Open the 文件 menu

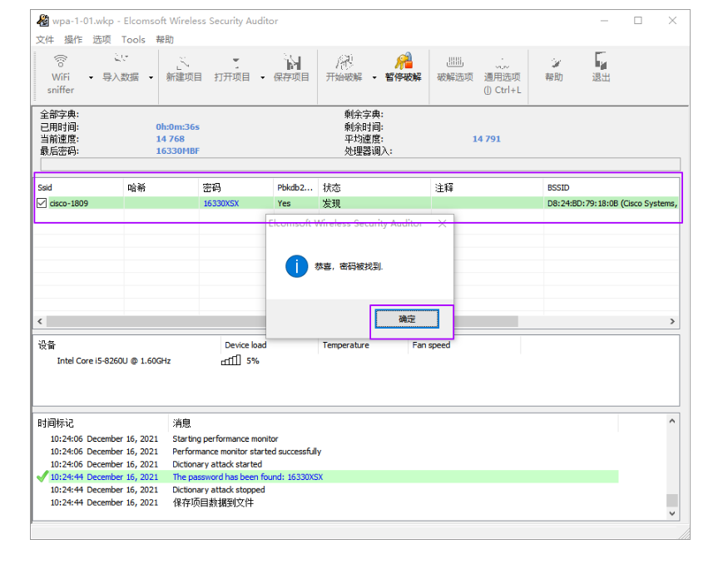45,40
